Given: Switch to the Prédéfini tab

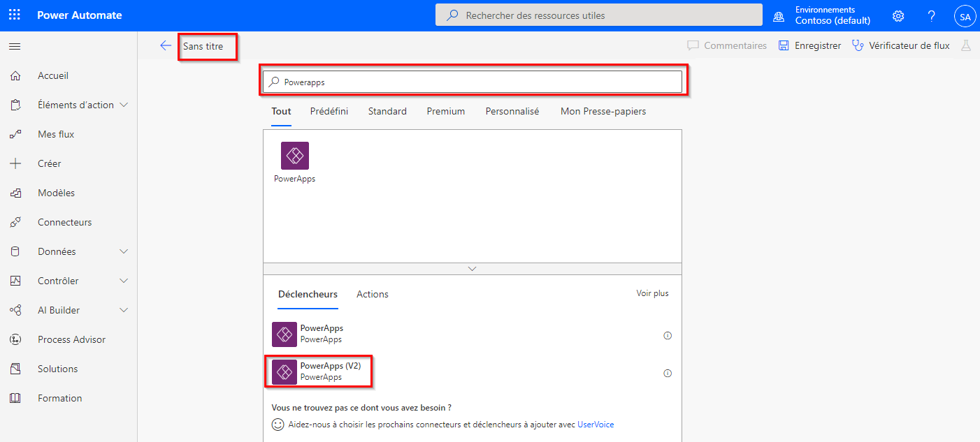Looking at the screenshot, I should 329,112.
